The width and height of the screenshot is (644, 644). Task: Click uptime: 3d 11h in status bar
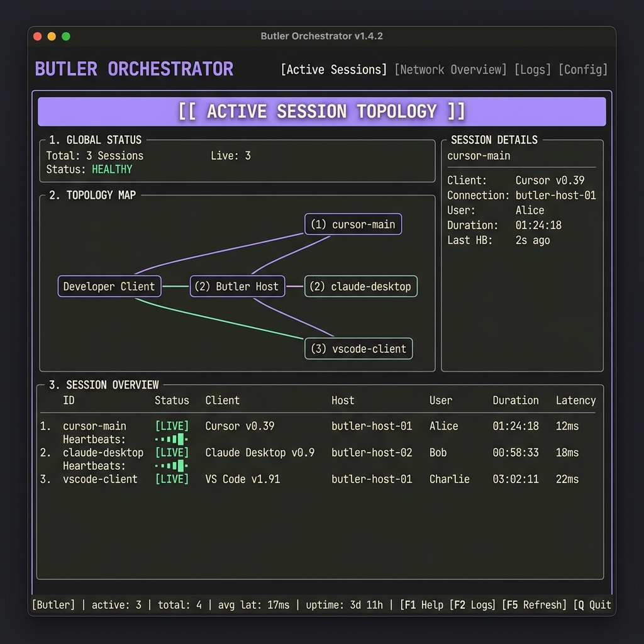(x=344, y=605)
